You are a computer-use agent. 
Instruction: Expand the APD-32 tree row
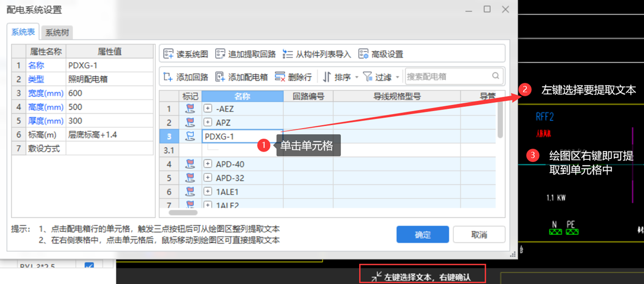coord(208,178)
